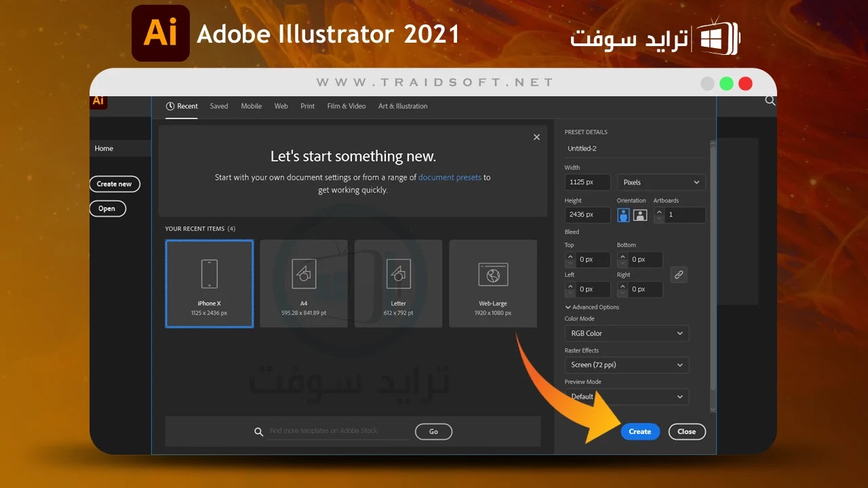
Task: Click the Go button
Action: (x=433, y=432)
